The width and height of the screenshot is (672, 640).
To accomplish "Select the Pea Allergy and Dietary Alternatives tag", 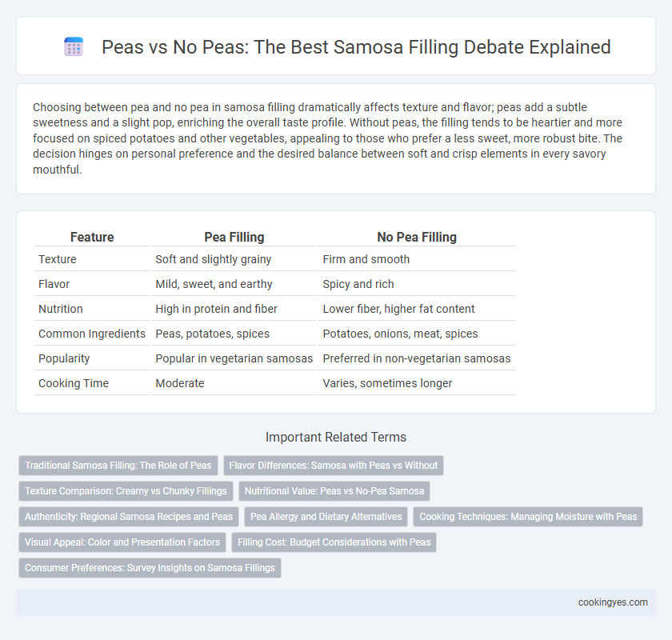I will [326, 517].
